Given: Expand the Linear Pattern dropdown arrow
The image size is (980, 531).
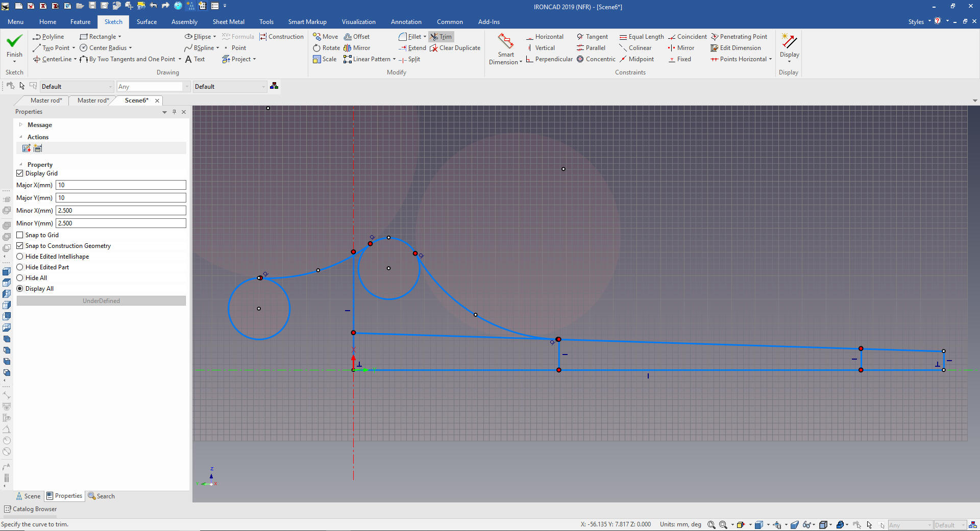Looking at the screenshot, I should pyautogui.click(x=394, y=59).
